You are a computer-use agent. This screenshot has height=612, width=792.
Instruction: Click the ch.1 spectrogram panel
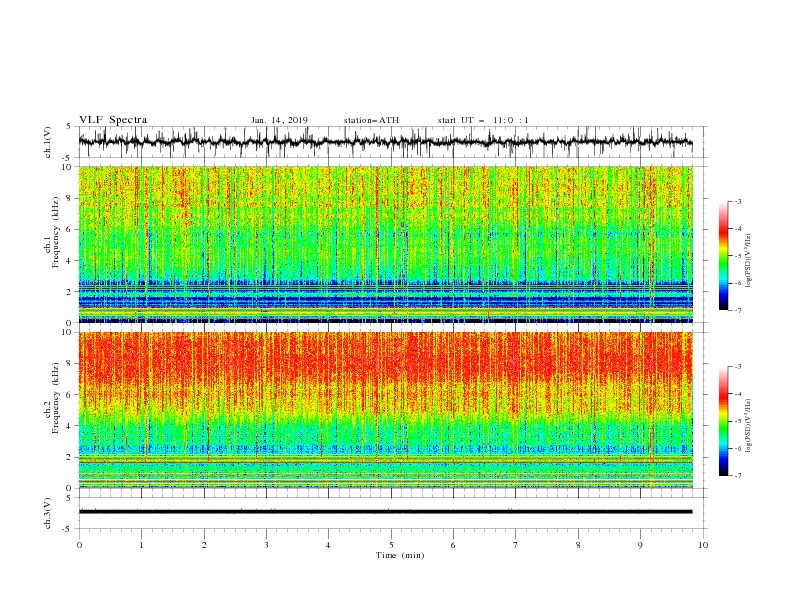point(385,244)
